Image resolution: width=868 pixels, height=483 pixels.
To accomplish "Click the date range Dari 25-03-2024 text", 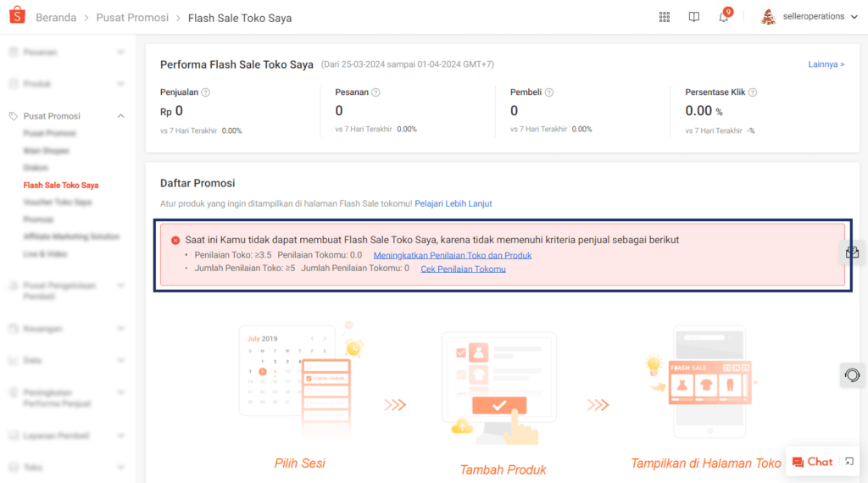I will pos(408,64).
